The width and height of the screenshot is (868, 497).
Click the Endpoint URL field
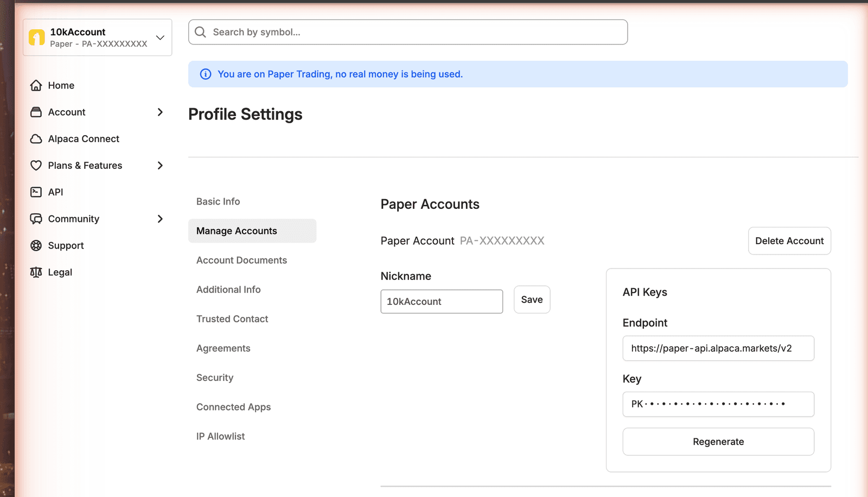click(718, 348)
